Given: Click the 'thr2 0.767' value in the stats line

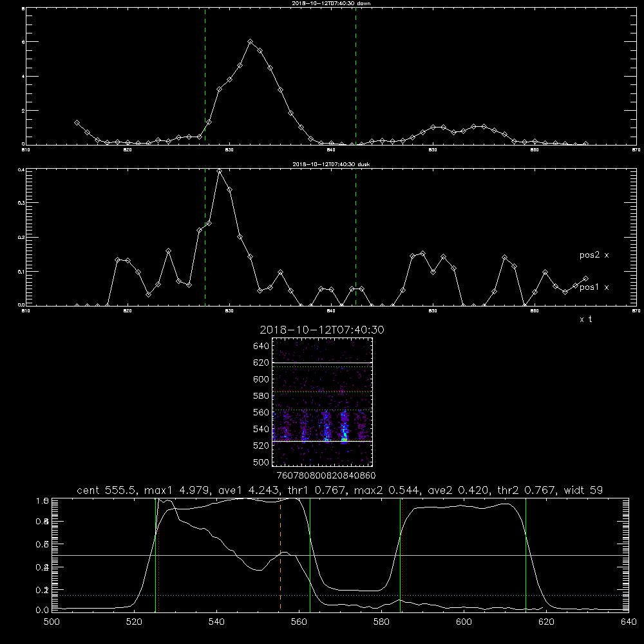Looking at the screenshot, I should pos(527,490).
